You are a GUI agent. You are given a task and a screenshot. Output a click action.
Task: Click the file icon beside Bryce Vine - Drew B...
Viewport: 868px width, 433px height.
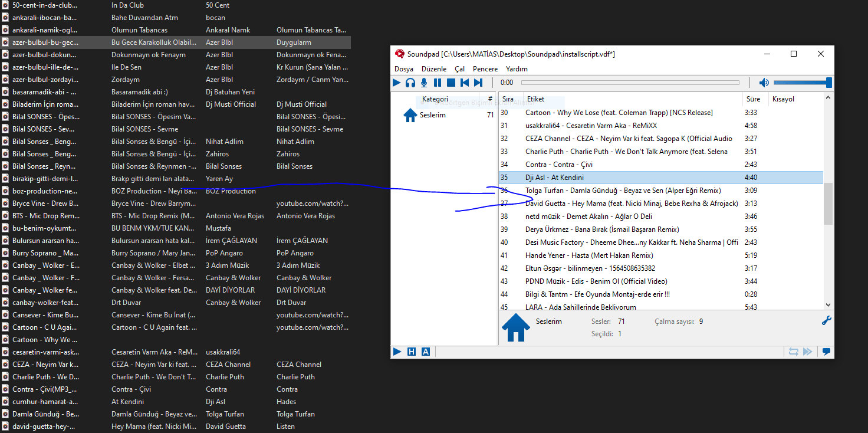point(5,204)
